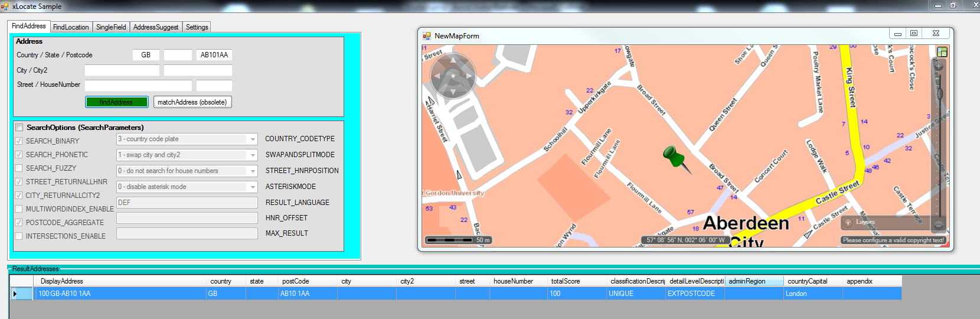This screenshot has height=319, width=980.
Task: Open the map overview icon in corner
Action: pos(942,52)
